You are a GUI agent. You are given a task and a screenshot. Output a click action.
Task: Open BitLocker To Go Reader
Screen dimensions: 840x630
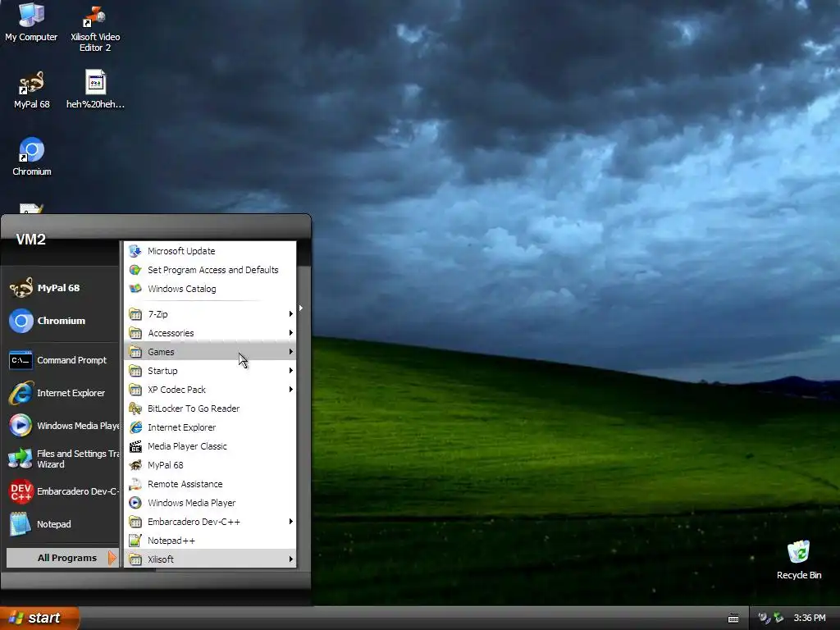[x=210, y=409]
